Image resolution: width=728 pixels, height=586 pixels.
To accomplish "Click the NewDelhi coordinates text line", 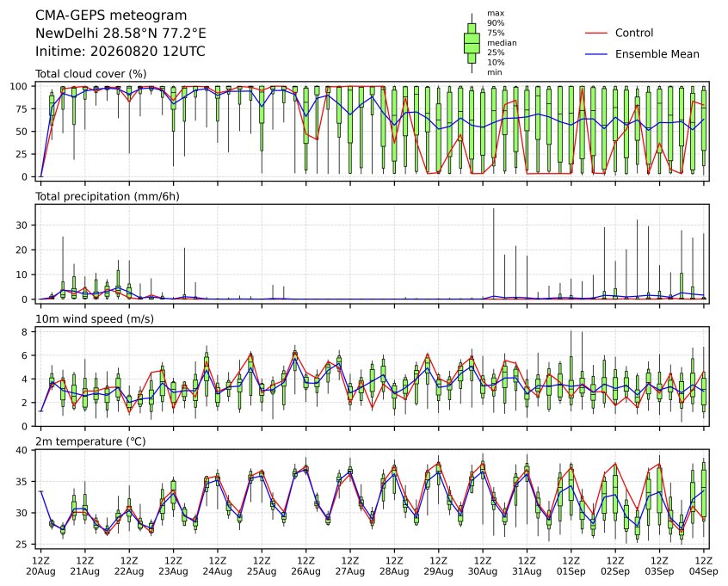I will tap(120, 34).
